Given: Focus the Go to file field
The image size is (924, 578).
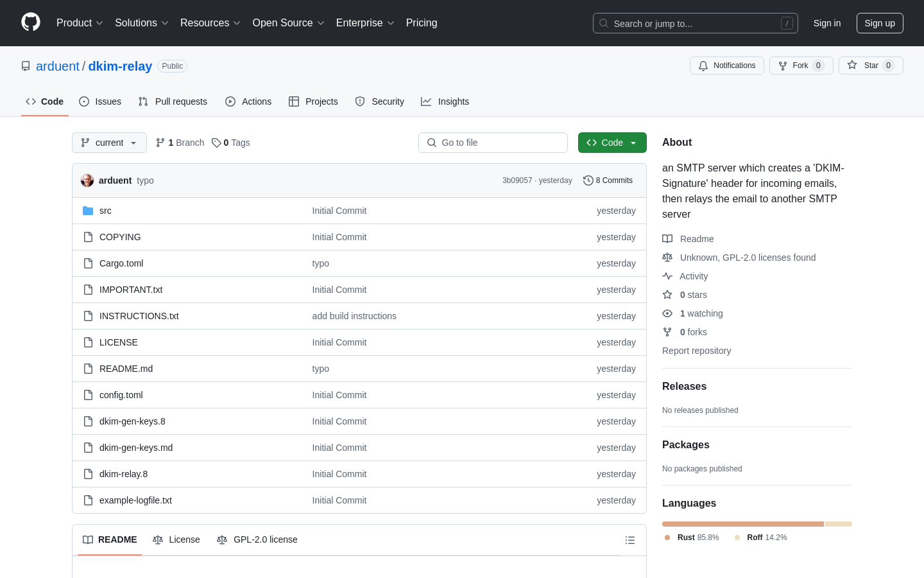Looking at the screenshot, I should pyautogui.click(x=493, y=143).
